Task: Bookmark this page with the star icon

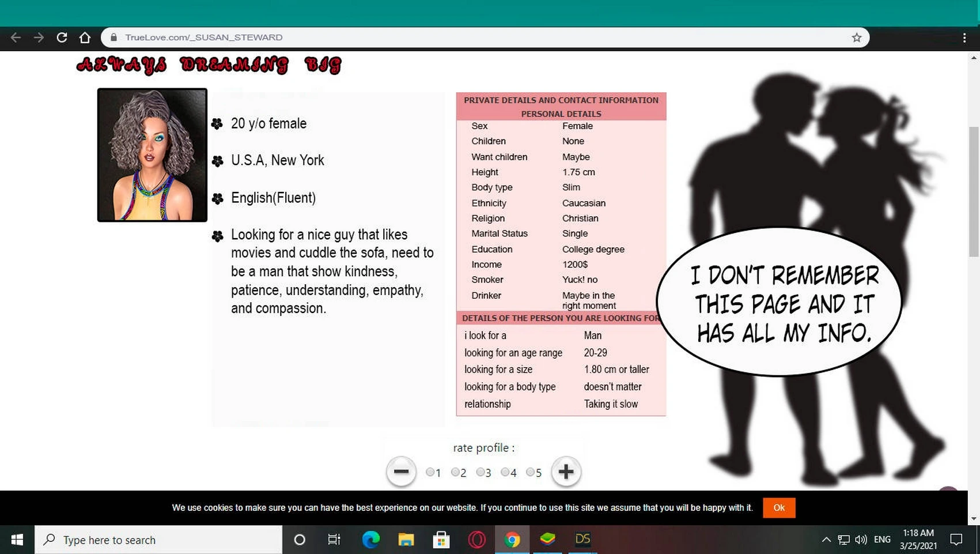Action: pos(856,37)
